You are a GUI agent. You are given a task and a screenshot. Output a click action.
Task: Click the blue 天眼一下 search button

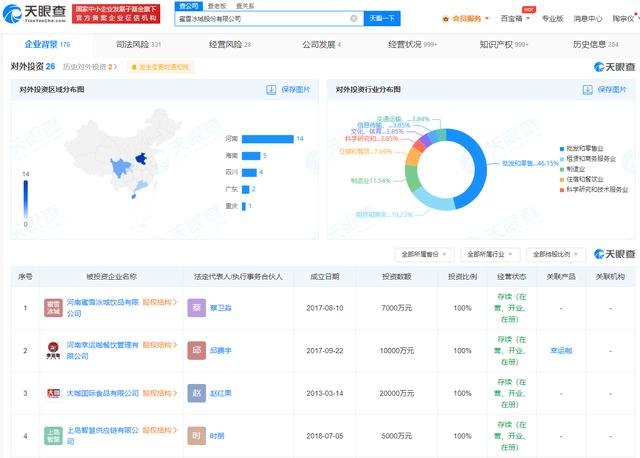click(382, 18)
